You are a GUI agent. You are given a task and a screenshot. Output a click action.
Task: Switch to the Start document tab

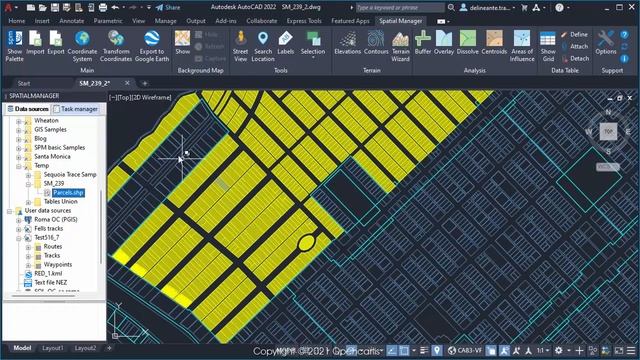tap(24, 83)
